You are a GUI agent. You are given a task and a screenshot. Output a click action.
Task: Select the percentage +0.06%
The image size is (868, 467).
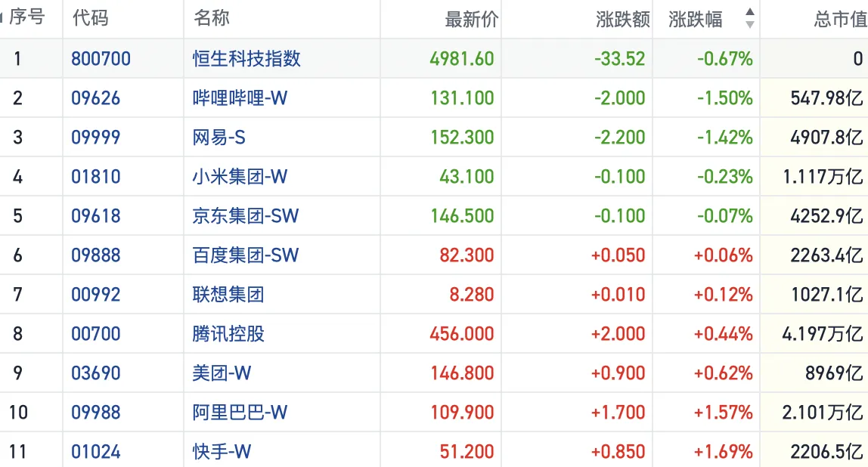(x=724, y=255)
